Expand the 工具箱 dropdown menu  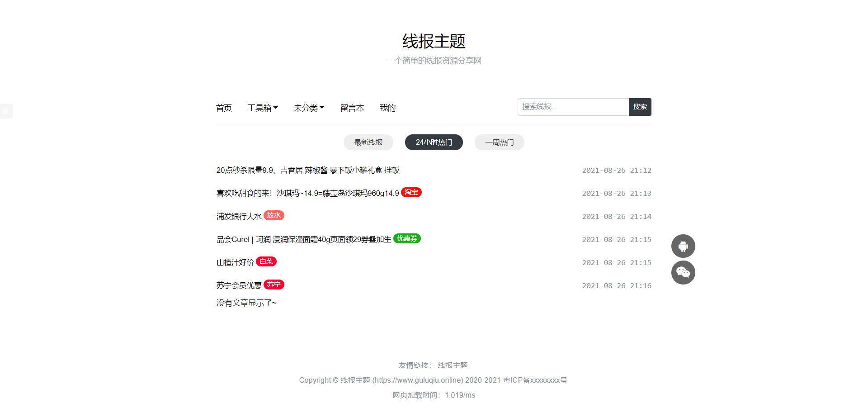tap(259, 108)
